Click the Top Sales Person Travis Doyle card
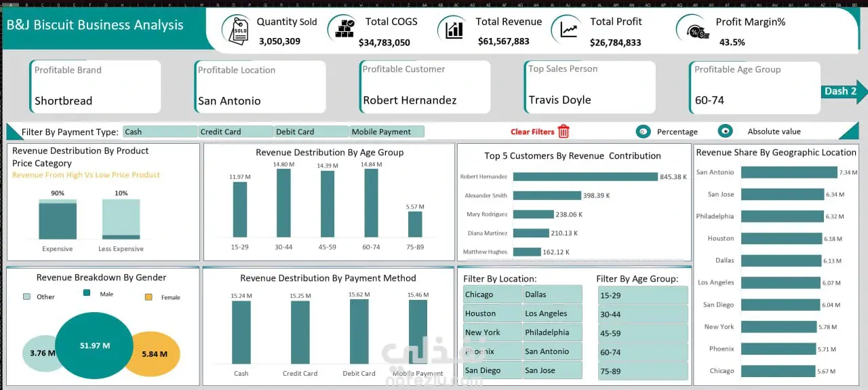The image size is (868, 390). click(x=590, y=86)
